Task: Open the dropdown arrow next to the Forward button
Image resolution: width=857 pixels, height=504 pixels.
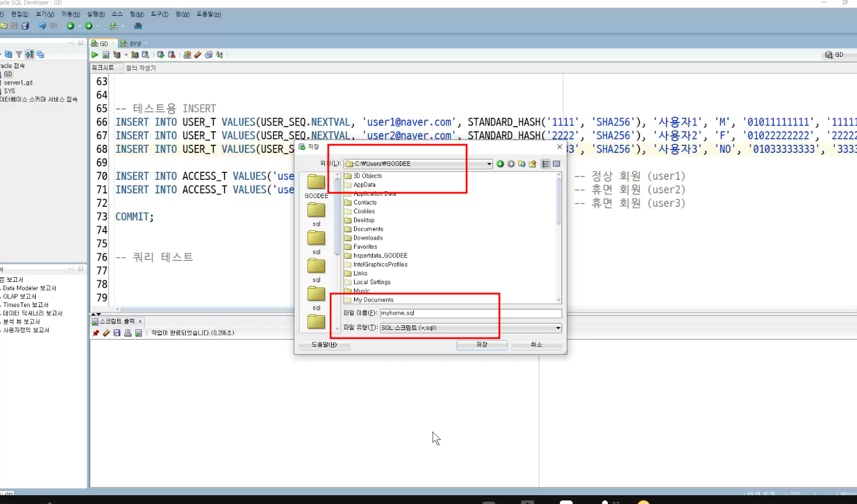Action: click(x=97, y=26)
